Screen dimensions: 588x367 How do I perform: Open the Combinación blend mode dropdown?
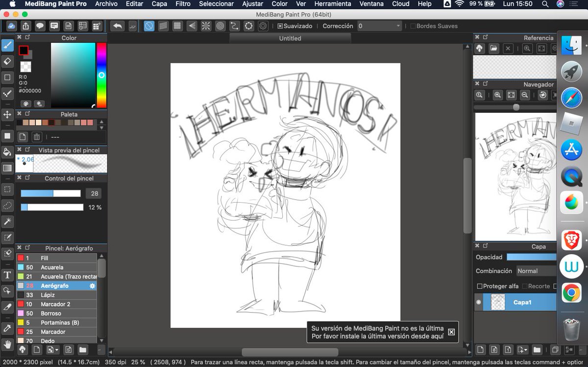tap(536, 271)
